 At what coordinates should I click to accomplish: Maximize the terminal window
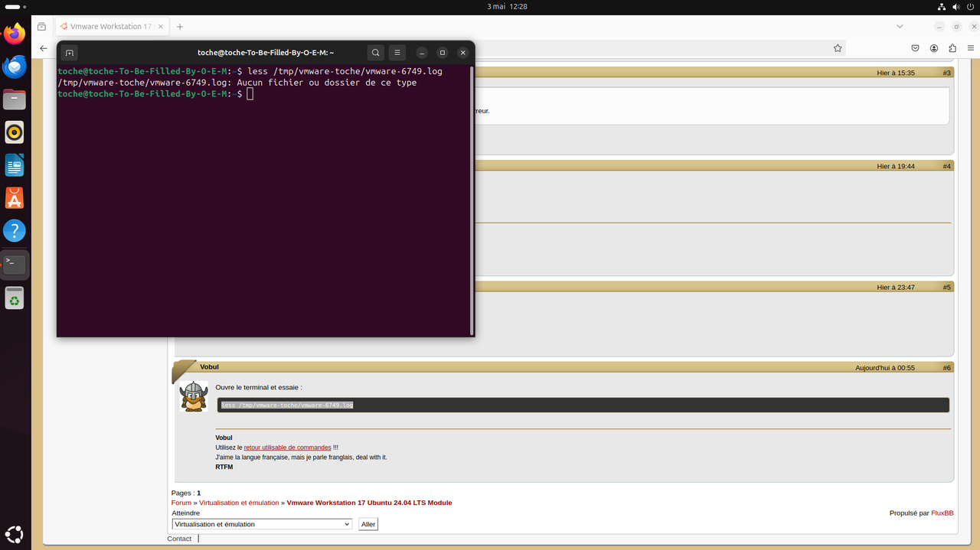[x=442, y=53]
